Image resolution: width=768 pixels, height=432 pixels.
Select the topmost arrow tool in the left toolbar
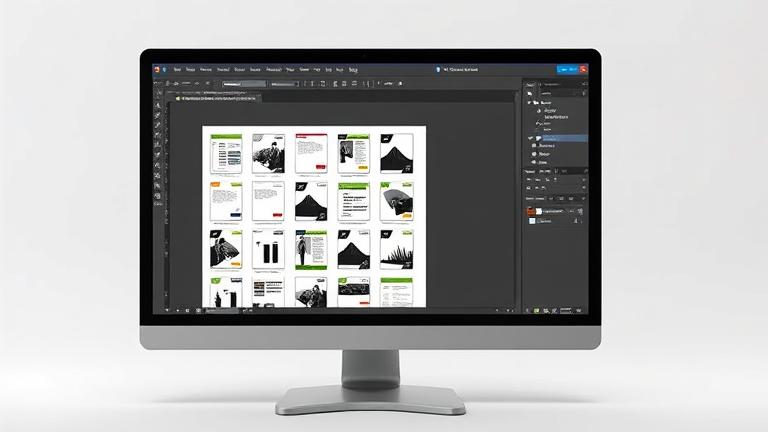tap(158, 93)
